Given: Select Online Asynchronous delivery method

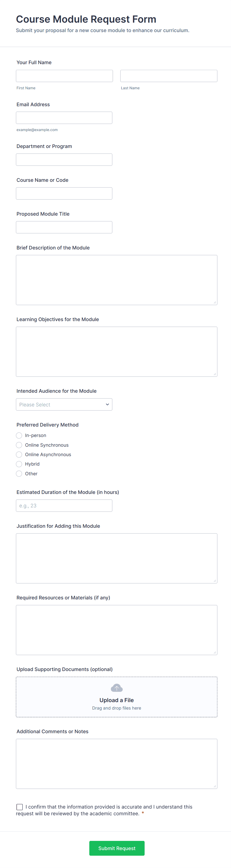Looking at the screenshot, I should point(19,454).
